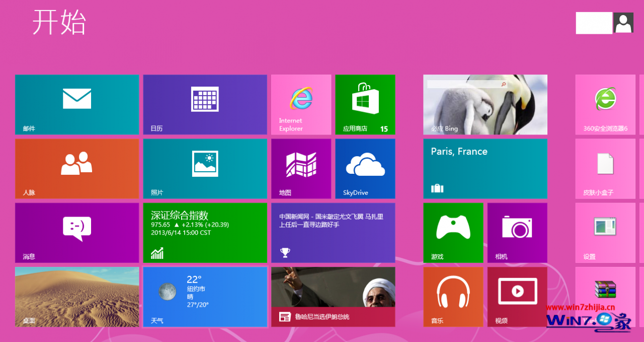Open the 设置 tile

(605, 233)
